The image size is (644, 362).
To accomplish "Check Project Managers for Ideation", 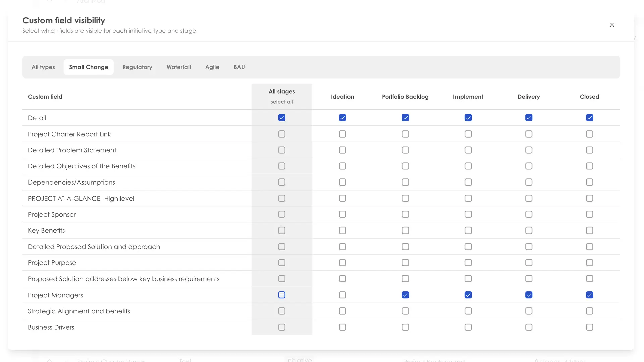I will pos(342,295).
